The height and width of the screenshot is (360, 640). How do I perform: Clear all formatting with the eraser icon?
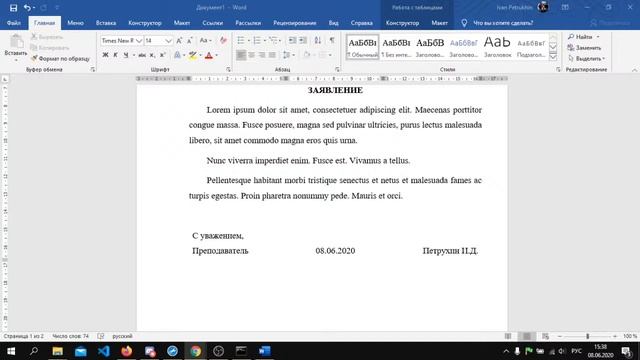click(x=223, y=40)
